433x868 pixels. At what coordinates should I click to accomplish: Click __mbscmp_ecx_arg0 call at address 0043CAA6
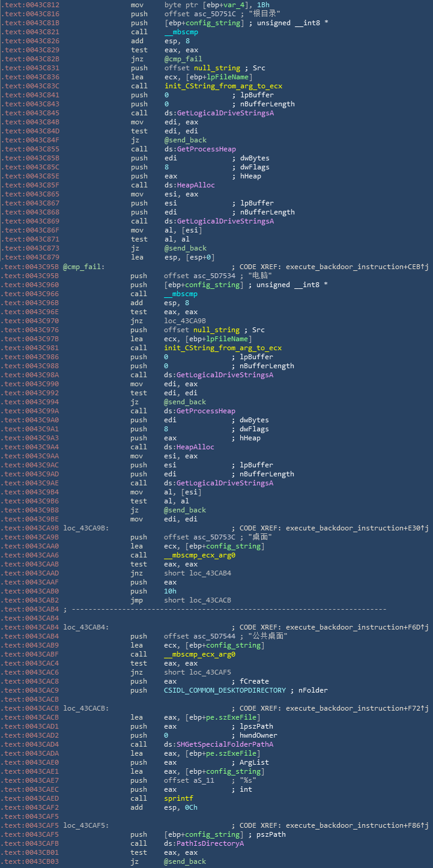(x=199, y=555)
